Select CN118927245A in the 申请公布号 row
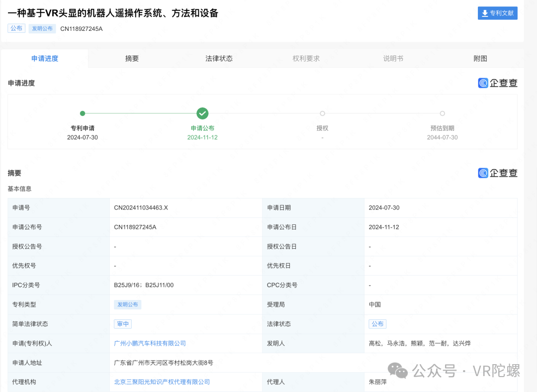Image resolution: width=537 pixels, height=392 pixels. [135, 227]
